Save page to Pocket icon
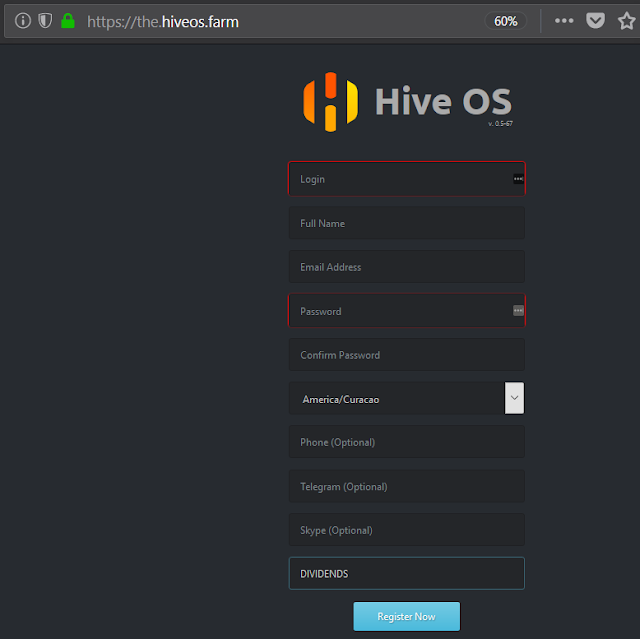The width and height of the screenshot is (640, 639). (x=595, y=21)
